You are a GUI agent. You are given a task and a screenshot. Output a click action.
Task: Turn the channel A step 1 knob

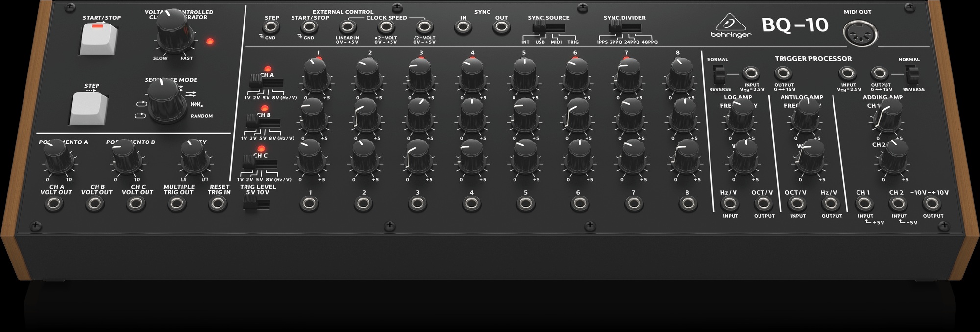(x=316, y=76)
